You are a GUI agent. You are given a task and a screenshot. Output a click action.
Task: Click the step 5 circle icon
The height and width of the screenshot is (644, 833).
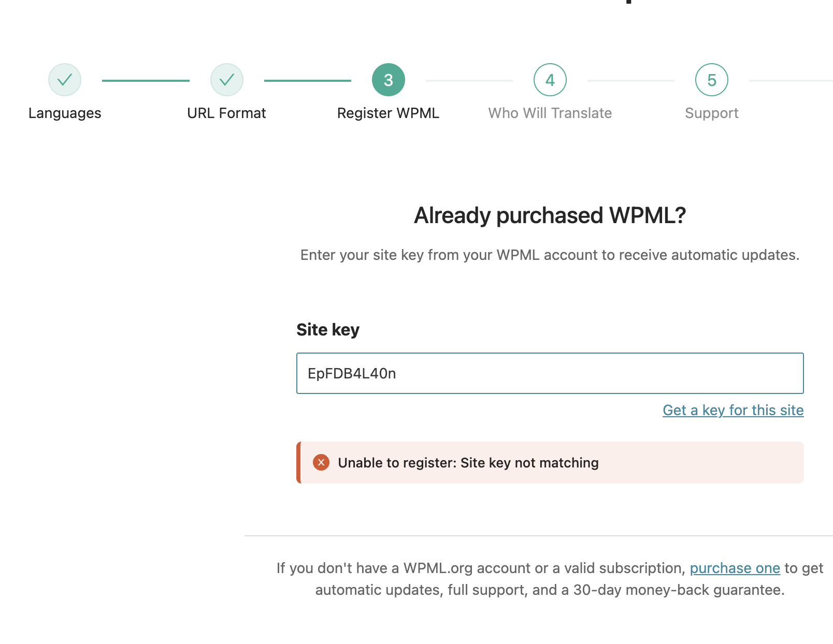(x=711, y=80)
